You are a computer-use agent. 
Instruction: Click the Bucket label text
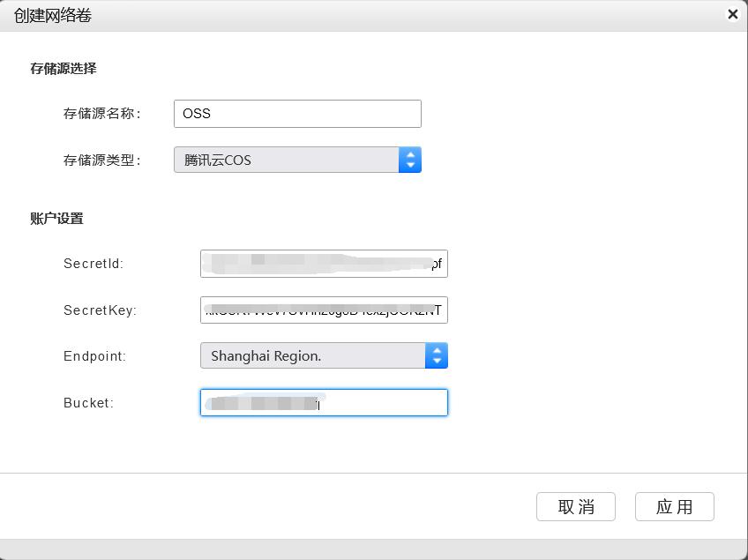88,403
